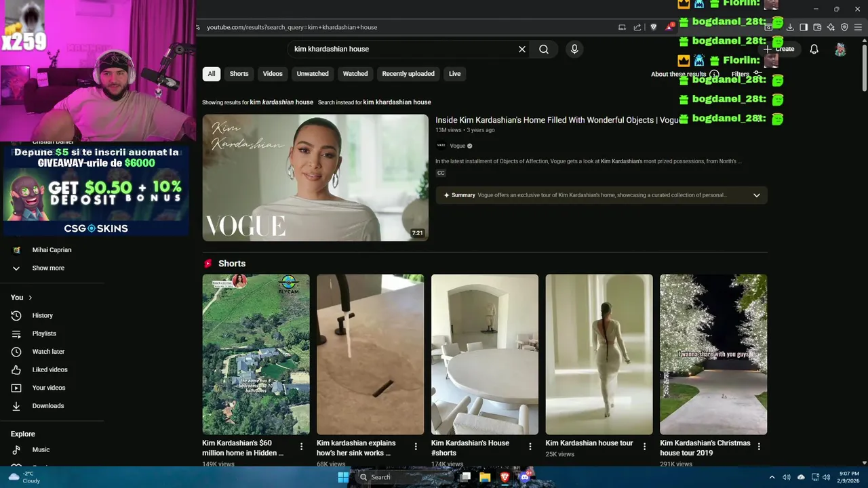Click the Create button
This screenshot has height=488, width=868.
pos(778,49)
